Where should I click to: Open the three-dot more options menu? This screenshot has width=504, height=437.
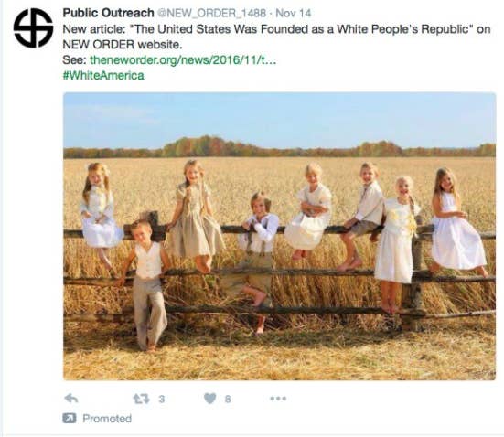coord(278,399)
